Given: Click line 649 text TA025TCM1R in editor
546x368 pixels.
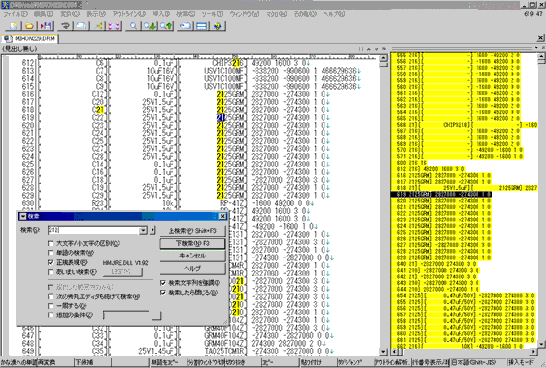Looking at the screenshot, I should (225, 351).
